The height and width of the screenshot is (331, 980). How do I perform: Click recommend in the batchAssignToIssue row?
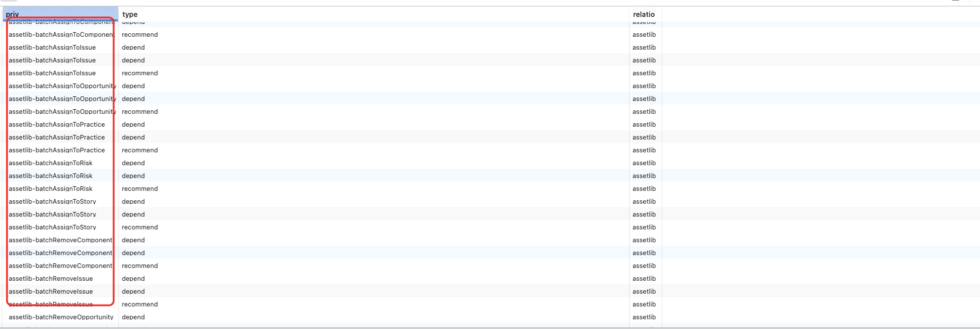[140, 73]
